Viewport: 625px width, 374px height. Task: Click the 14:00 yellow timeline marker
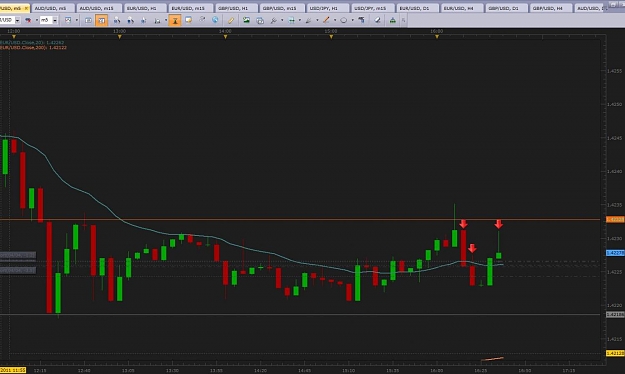225,37
